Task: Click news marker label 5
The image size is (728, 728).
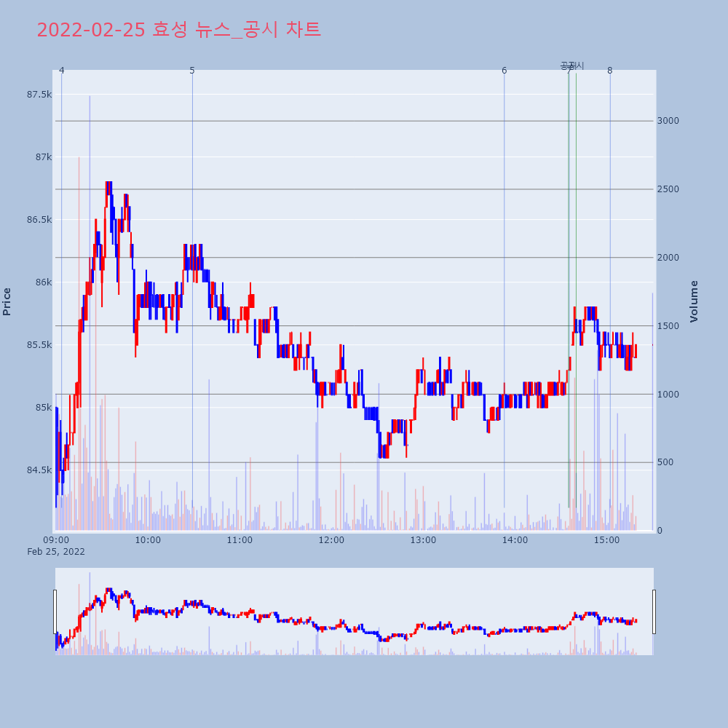Action: point(192,71)
